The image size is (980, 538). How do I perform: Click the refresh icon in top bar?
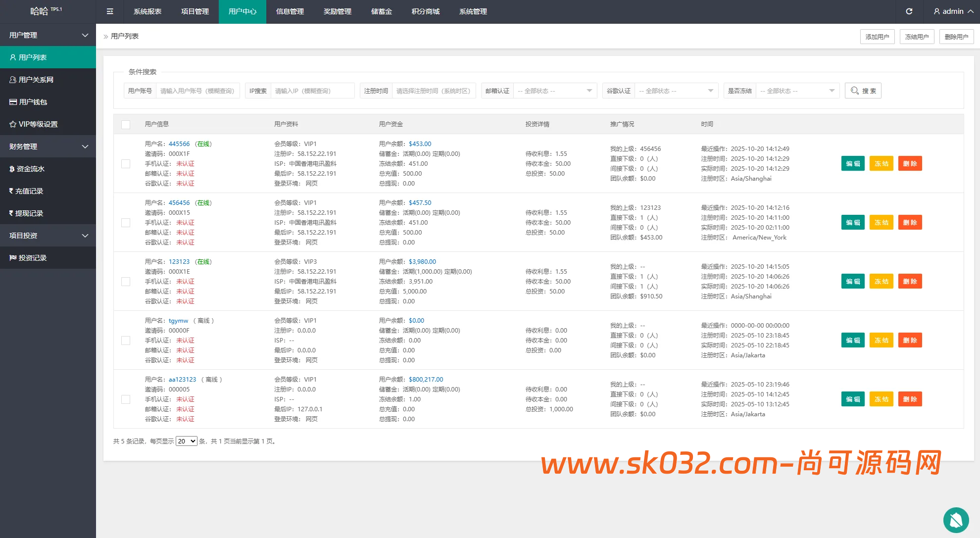pos(909,11)
